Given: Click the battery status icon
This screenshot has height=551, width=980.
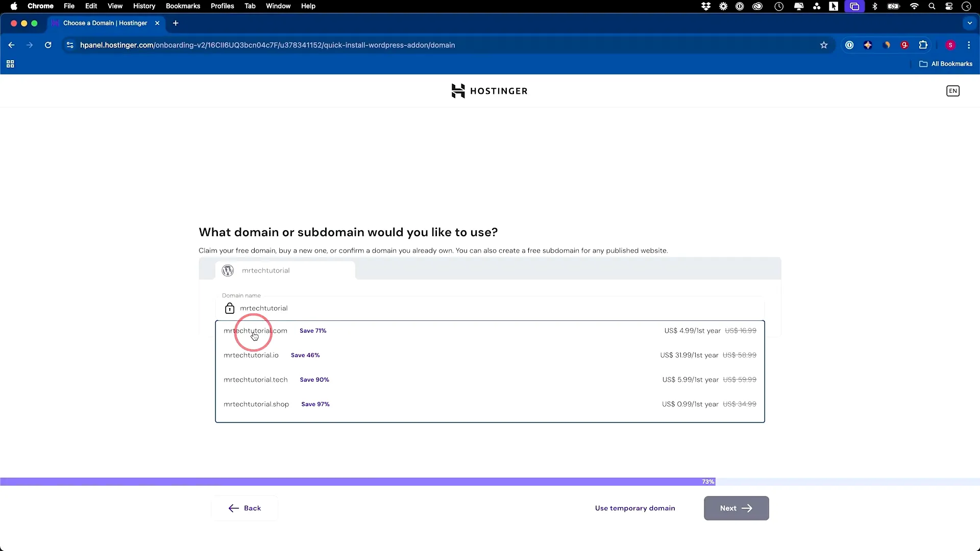Looking at the screenshot, I should (894, 6).
